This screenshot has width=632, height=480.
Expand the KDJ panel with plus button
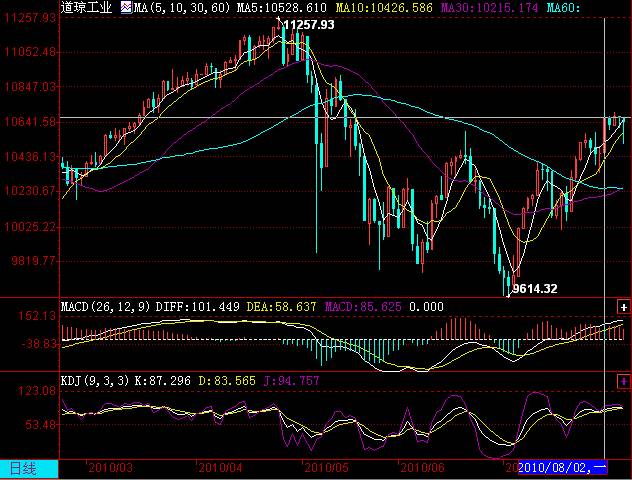624,381
